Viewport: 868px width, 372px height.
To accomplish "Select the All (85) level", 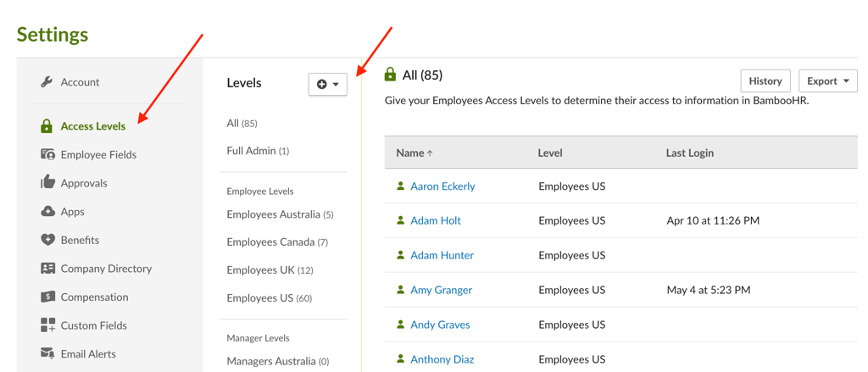I will click(242, 123).
